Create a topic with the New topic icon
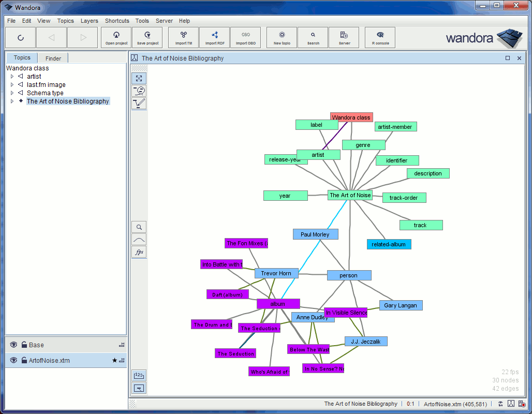Image resolution: width=532 pixels, height=414 pixels. pos(281,37)
